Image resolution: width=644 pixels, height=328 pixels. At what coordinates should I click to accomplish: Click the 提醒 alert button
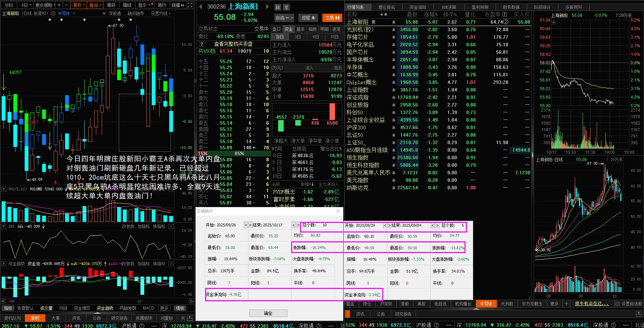[x=308, y=18]
